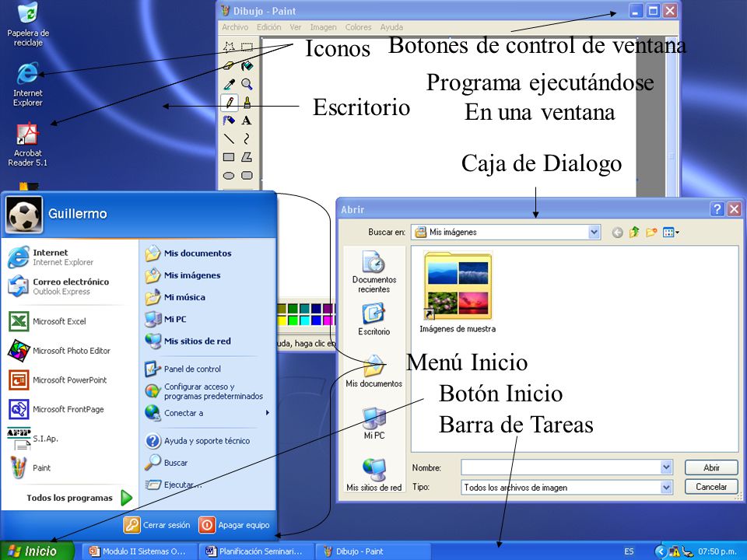Choose the Eraser tool in Paint
The height and width of the screenshot is (560, 747).
[229, 65]
